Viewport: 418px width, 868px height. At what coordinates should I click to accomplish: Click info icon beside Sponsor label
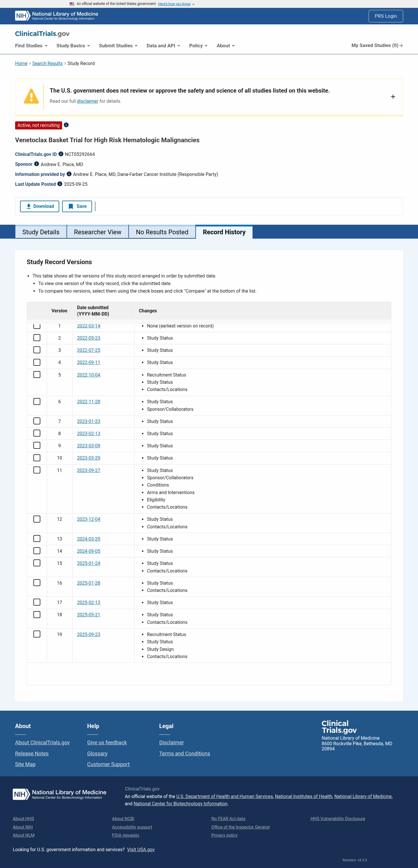coord(36,164)
